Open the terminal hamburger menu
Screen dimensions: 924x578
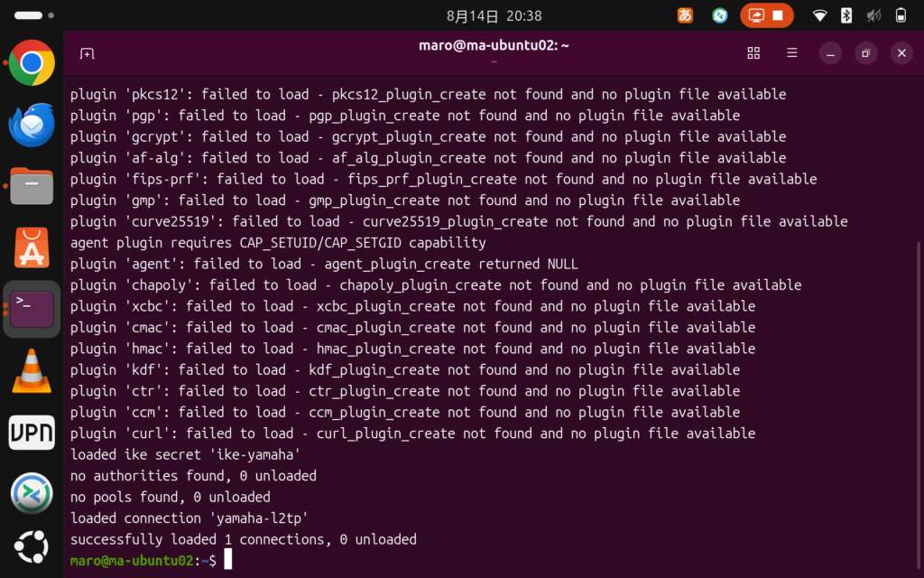pyautogui.click(x=792, y=53)
